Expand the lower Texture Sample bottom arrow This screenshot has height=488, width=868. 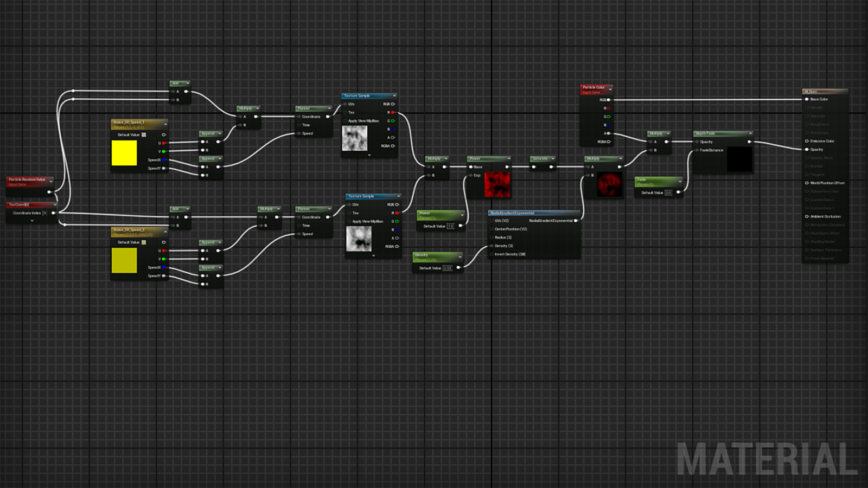(373, 255)
